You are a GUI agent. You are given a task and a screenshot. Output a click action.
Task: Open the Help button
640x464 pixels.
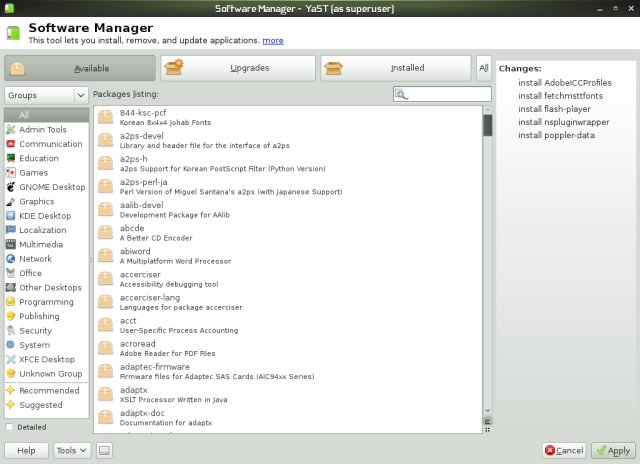27,451
